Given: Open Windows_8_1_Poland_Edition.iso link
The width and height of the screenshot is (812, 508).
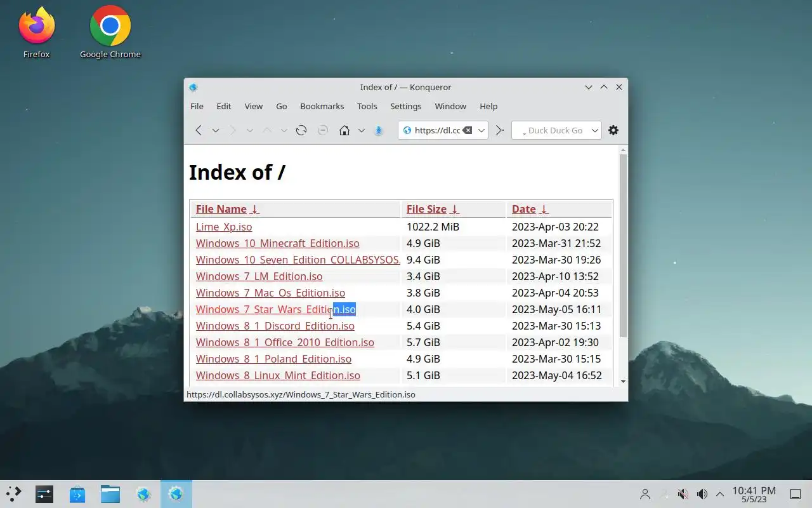Looking at the screenshot, I should (x=273, y=359).
